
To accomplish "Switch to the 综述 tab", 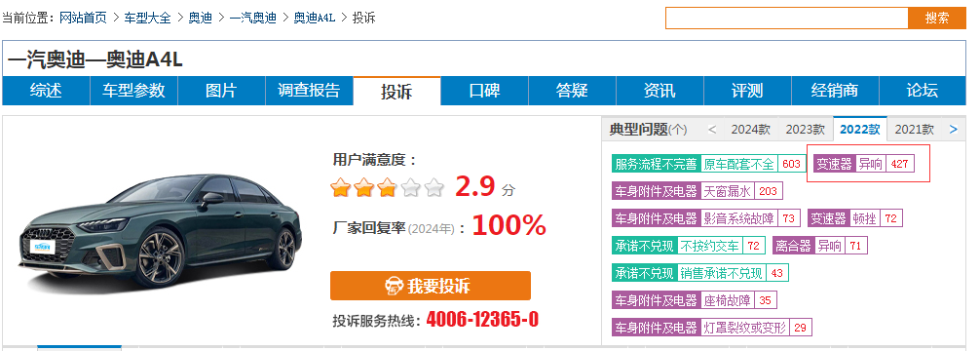I will (x=46, y=91).
